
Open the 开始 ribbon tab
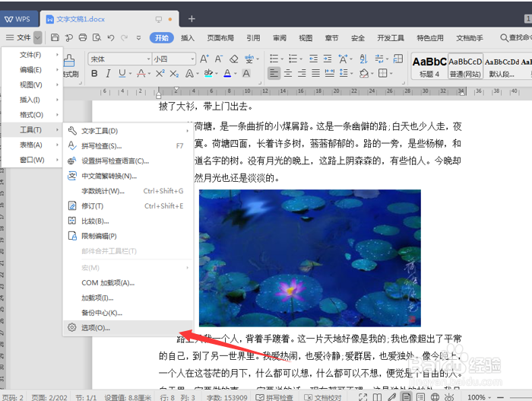click(x=161, y=38)
